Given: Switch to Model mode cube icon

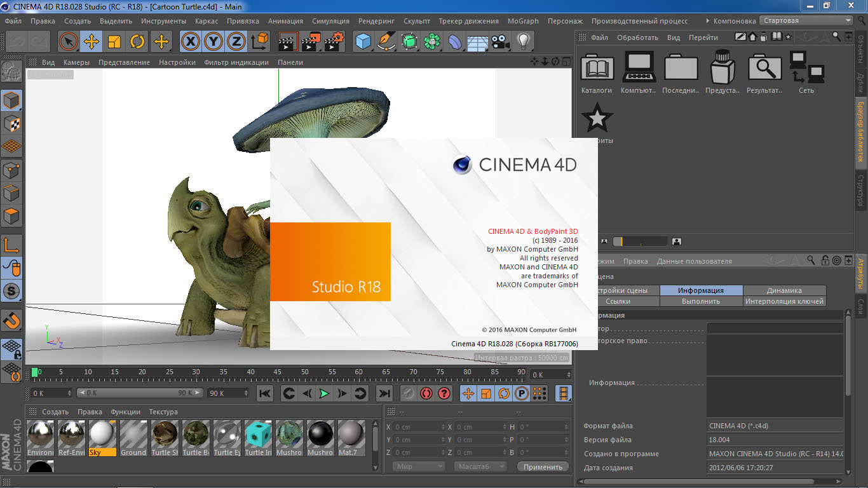Looking at the screenshot, I should [x=11, y=100].
